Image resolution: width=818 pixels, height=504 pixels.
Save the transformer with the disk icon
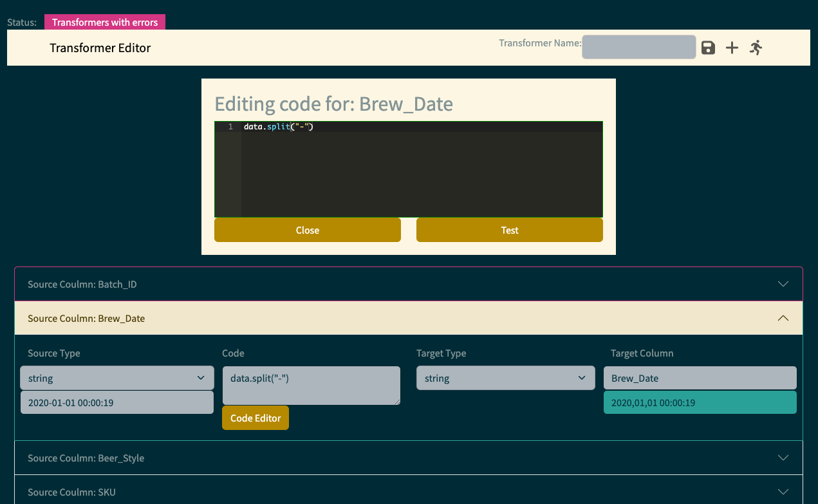(708, 47)
